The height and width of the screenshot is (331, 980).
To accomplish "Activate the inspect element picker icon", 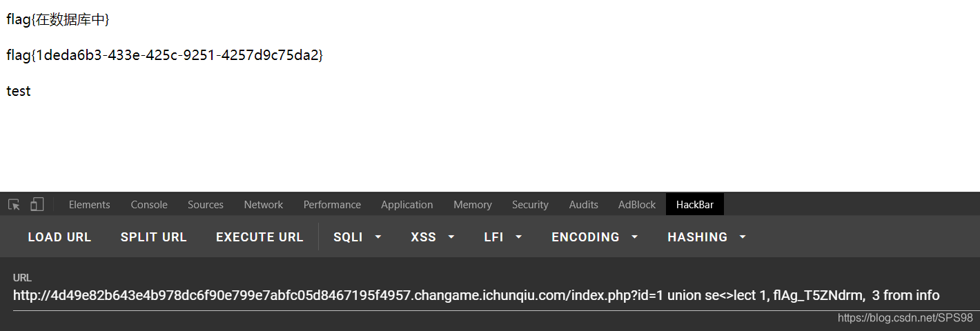I will coord(14,204).
